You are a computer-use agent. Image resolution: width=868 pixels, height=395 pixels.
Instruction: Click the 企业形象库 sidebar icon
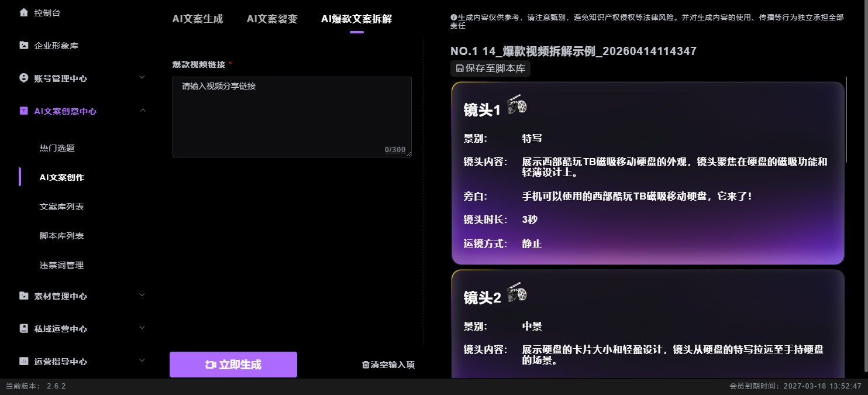coord(23,45)
